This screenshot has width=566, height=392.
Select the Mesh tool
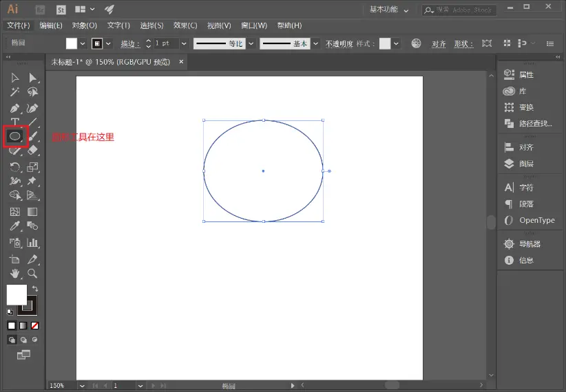[x=14, y=212]
